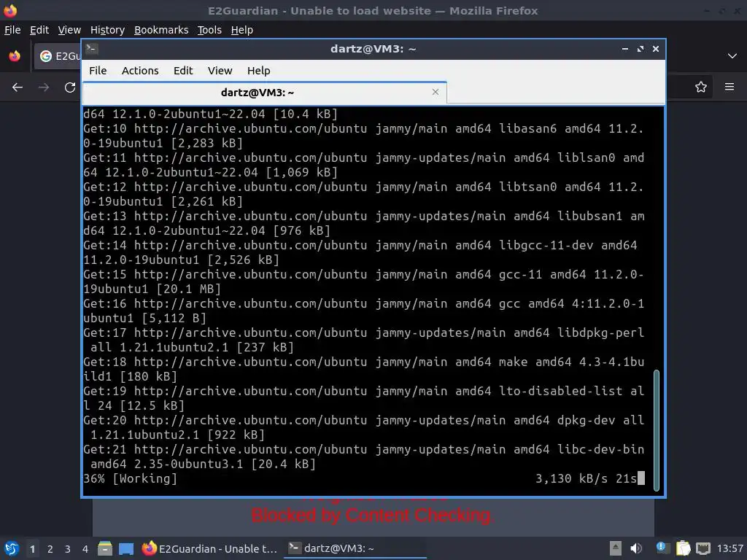Screen dimensions: 747x560
Task: Switch to workspace 2
Action: (x=50, y=549)
